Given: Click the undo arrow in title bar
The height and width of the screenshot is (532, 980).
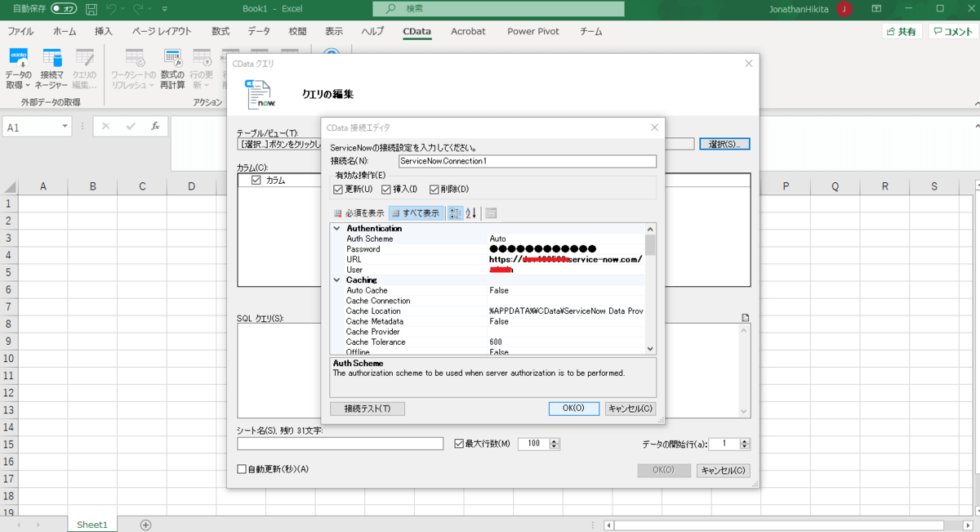Looking at the screenshot, I should click(x=111, y=9).
